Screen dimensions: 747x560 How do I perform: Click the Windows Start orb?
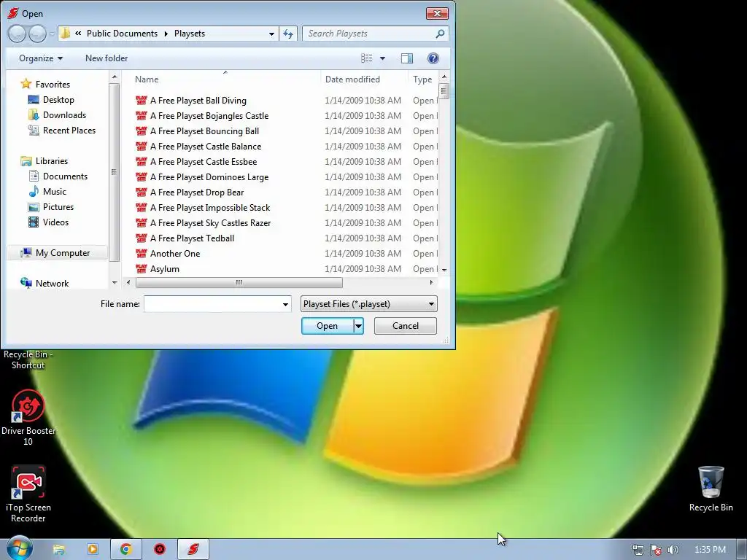coord(19,549)
